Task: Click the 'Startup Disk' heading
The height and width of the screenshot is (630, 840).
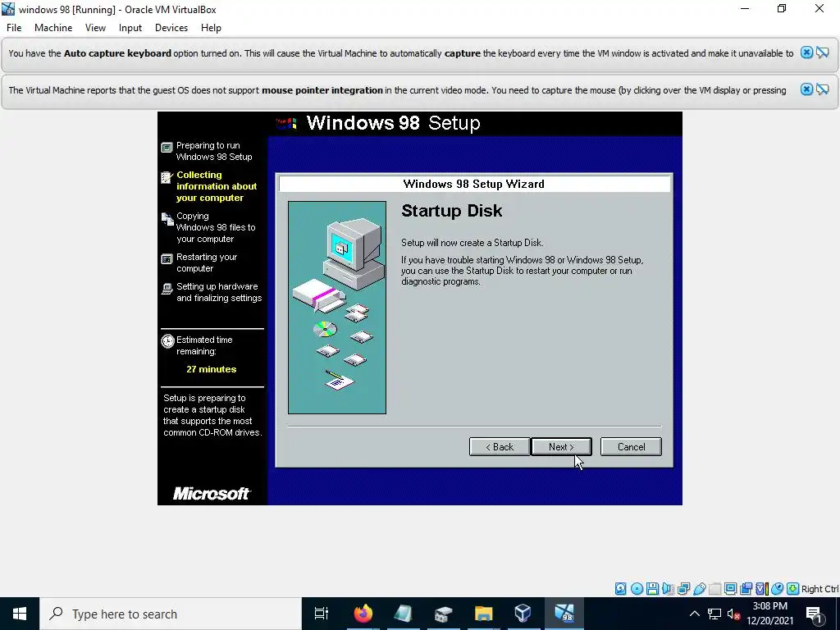Action: click(x=452, y=211)
